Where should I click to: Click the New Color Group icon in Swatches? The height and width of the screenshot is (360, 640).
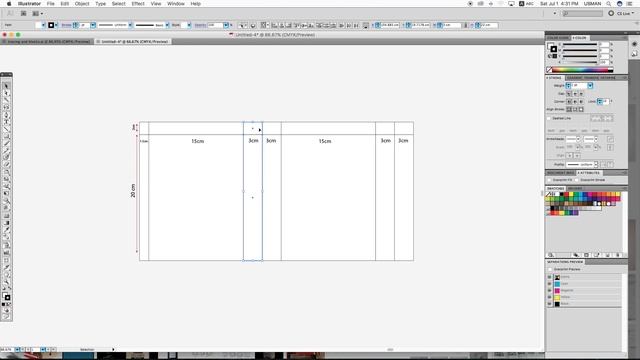click(597, 255)
